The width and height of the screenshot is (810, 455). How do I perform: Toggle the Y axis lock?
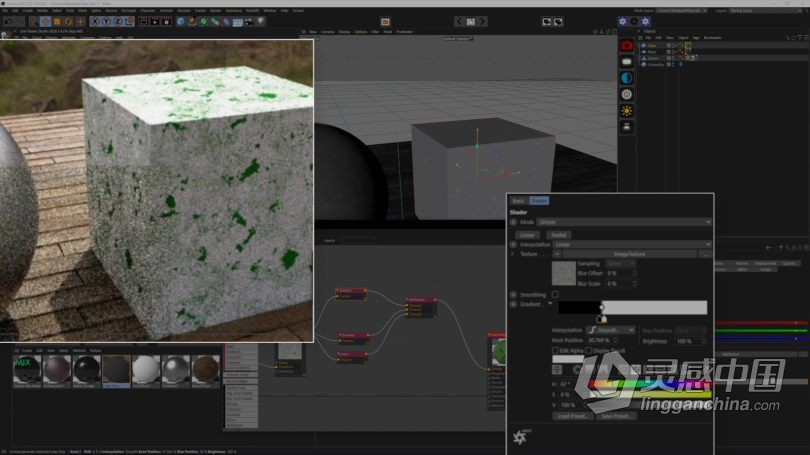[106, 22]
